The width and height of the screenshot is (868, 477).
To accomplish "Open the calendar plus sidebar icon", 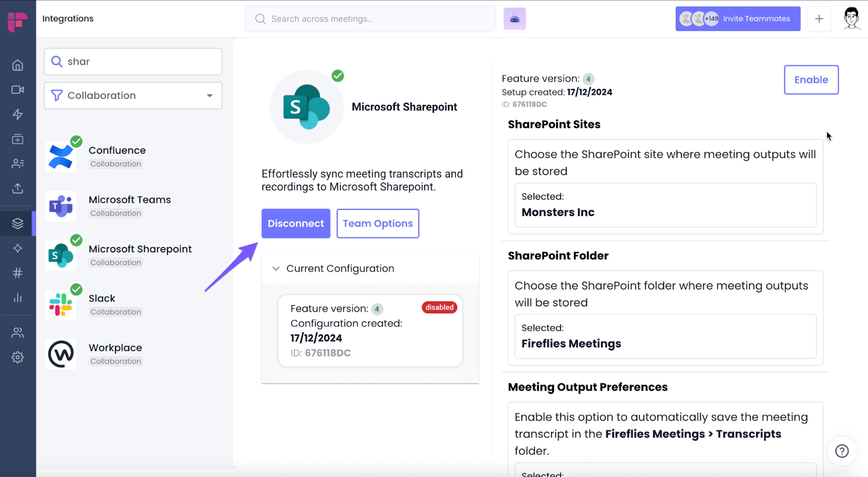I will pyautogui.click(x=17, y=139).
